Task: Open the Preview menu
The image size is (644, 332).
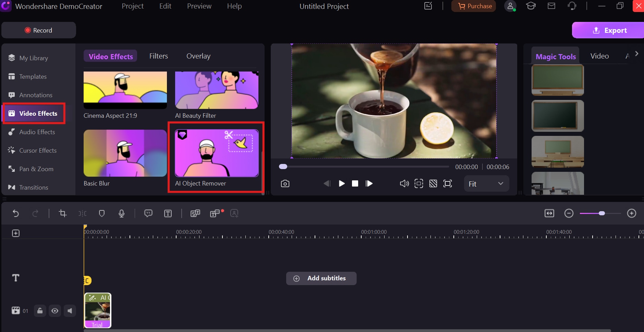Action: pyautogui.click(x=199, y=6)
